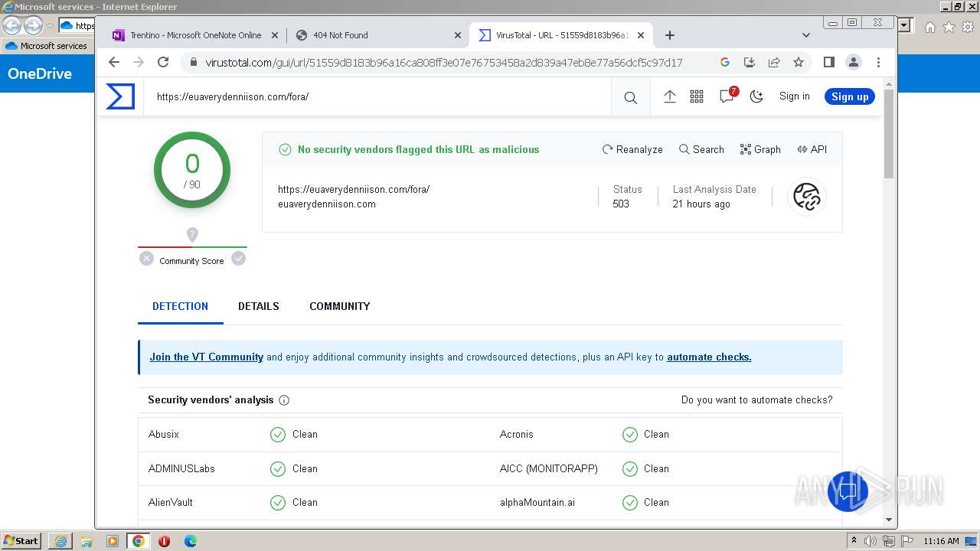Click the Search similar button

701,149
